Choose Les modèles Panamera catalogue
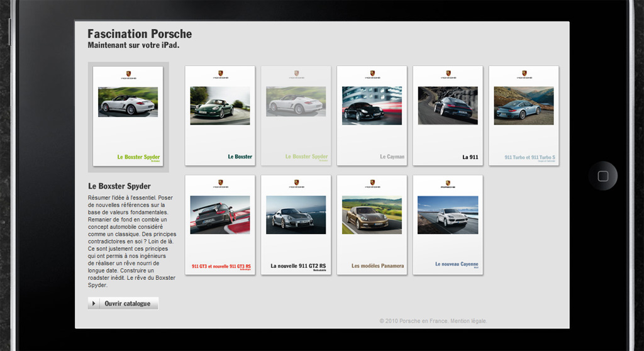The height and width of the screenshot is (351, 644). [372, 225]
